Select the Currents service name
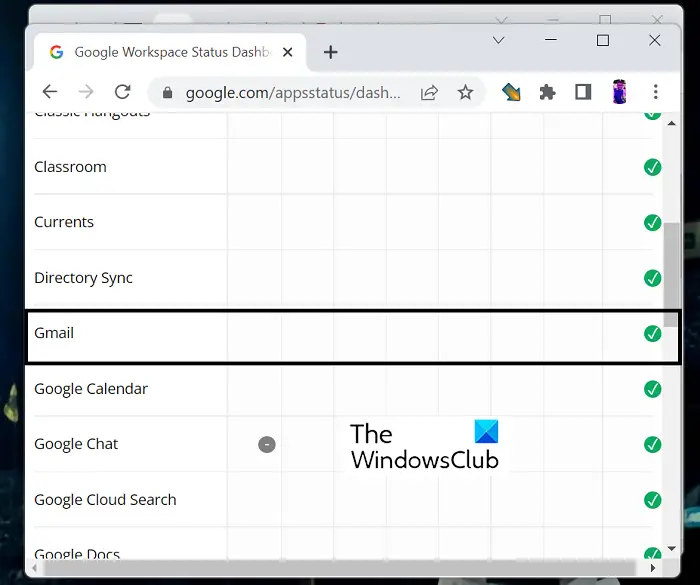The height and width of the screenshot is (585, 700). tap(64, 222)
